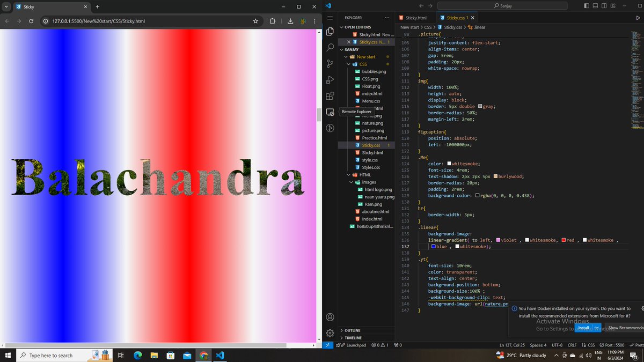Bookmark the page with the star icon
The height and width of the screenshot is (362, 644).
point(255,21)
